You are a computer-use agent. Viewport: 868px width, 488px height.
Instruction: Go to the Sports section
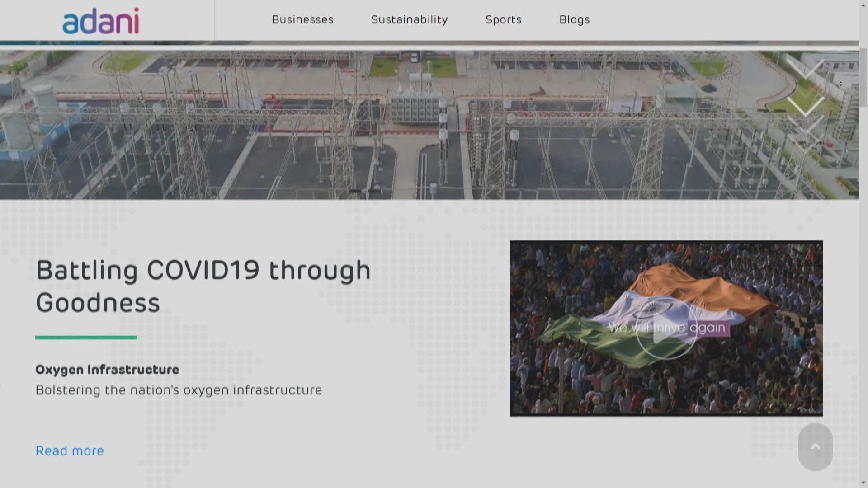tap(503, 20)
